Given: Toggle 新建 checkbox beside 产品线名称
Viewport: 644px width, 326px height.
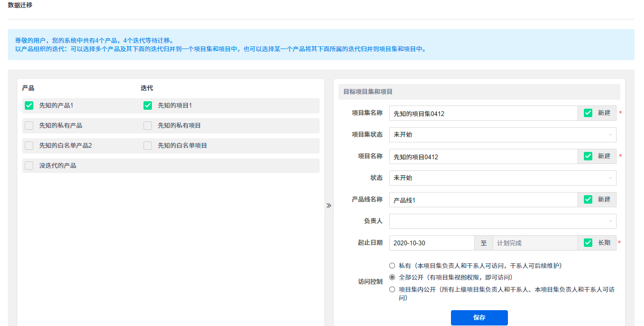Looking at the screenshot, I should pos(588,199).
